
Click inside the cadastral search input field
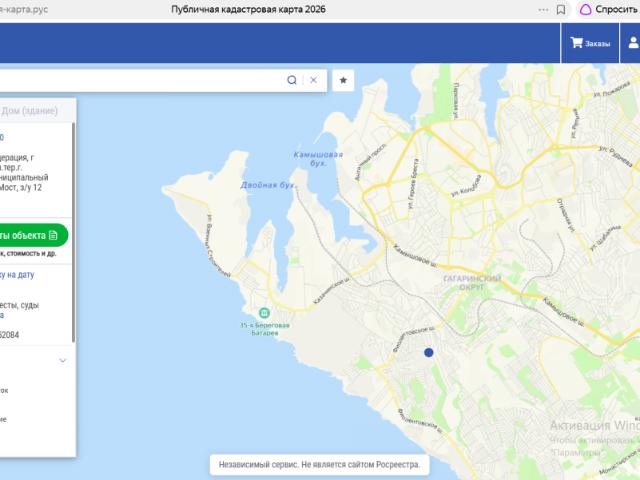point(141,80)
